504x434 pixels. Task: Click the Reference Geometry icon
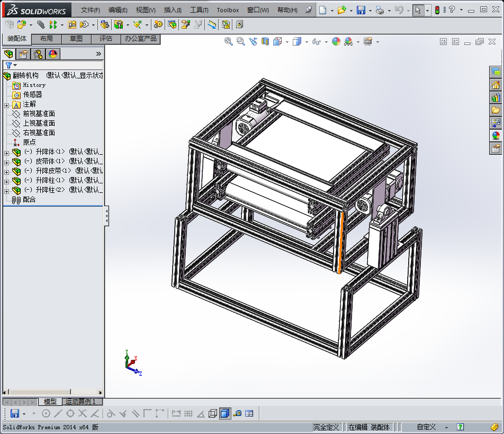pyautogui.click(x=138, y=24)
